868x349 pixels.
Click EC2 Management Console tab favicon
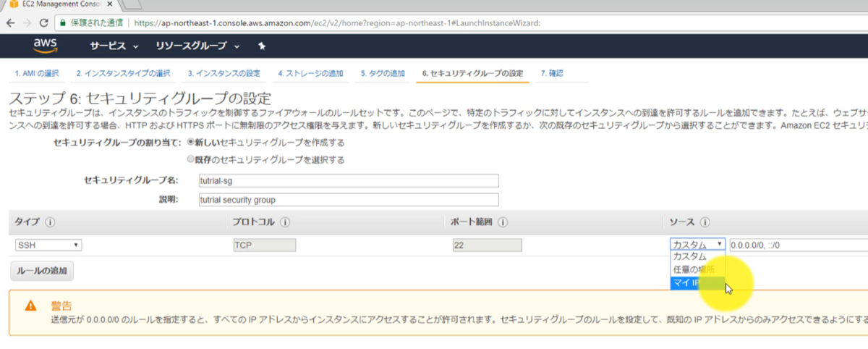(x=13, y=4)
